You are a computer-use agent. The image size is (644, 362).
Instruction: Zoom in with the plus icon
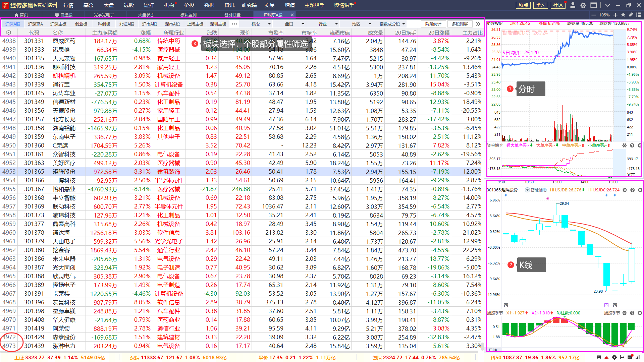click(x=615, y=15)
